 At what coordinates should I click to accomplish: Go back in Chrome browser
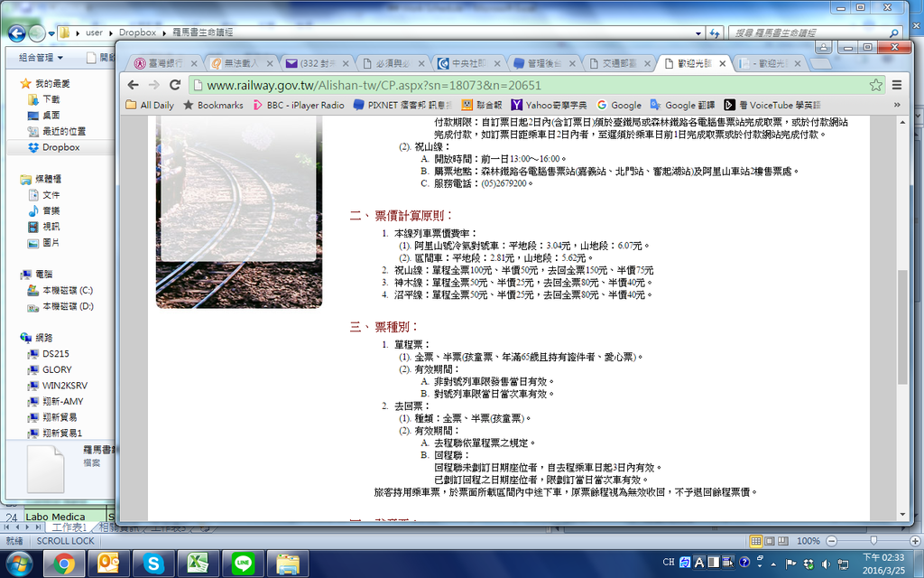coord(134,85)
